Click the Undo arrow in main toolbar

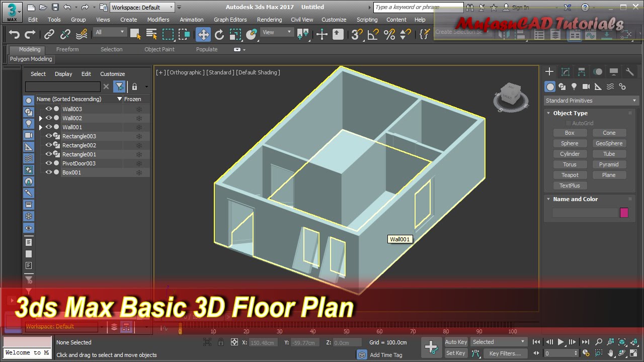14,34
